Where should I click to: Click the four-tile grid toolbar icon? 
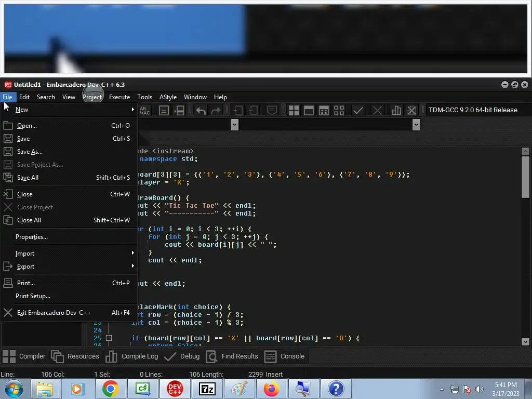294,110
